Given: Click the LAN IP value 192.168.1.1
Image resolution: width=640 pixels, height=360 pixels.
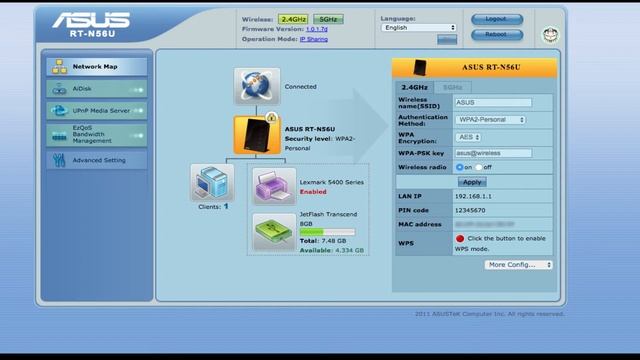Looking at the screenshot, I should pos(473,196).
